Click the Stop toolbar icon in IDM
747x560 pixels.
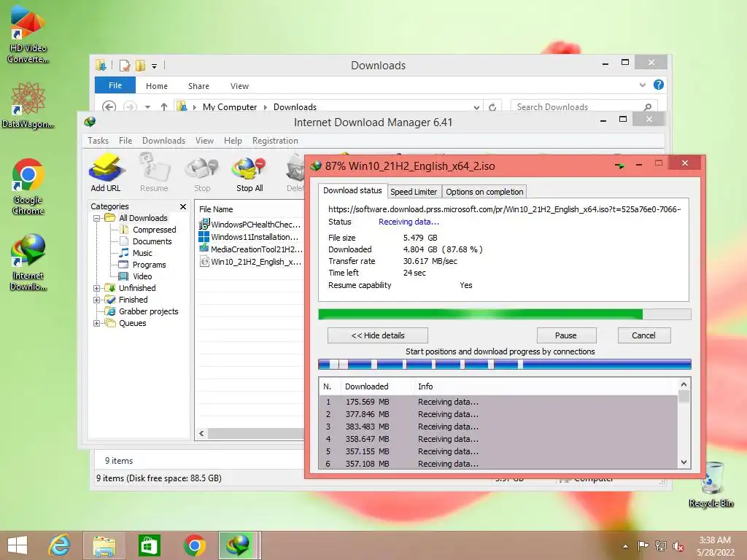click(x=202, y=172)
